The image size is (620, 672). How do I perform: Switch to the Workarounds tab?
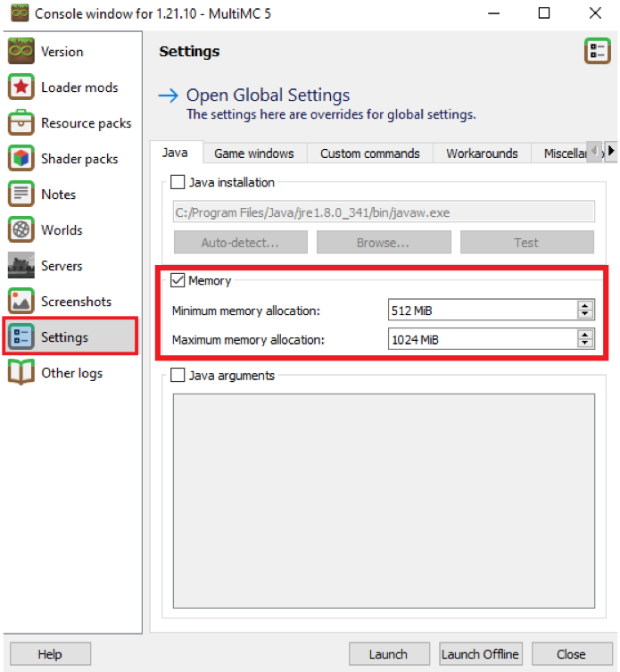[482, 153]
